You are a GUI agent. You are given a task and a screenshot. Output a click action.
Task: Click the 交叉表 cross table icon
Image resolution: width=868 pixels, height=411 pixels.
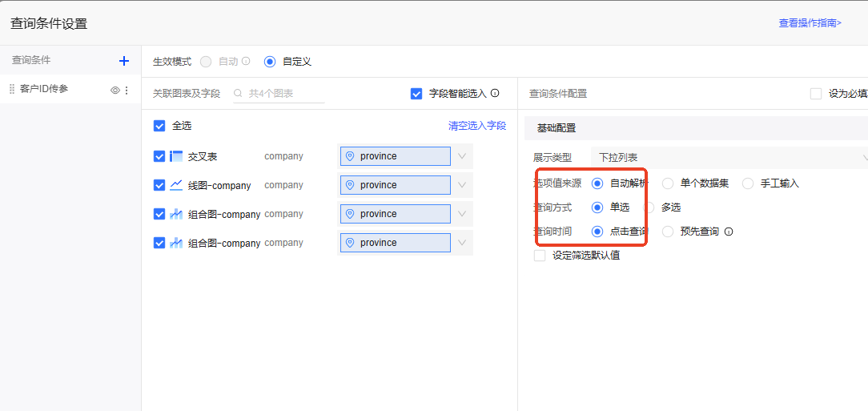coord(176,156)
